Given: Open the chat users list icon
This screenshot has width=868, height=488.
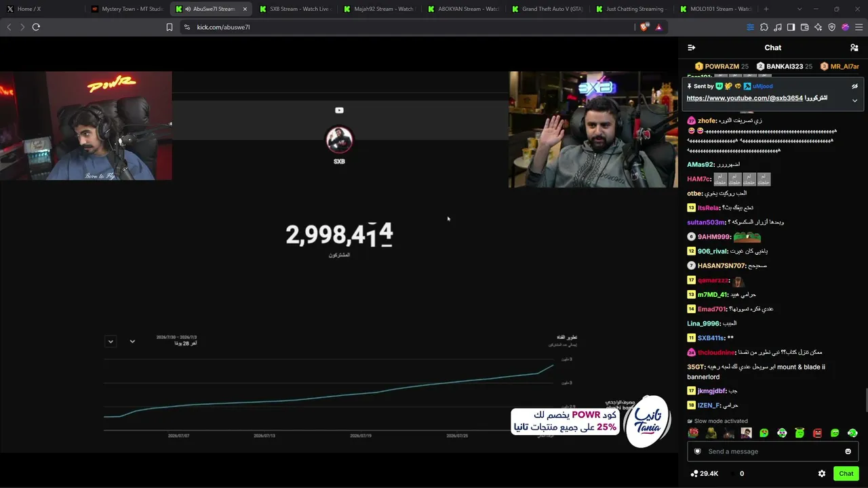Looking at the screenshot, I should click(854, 47).
